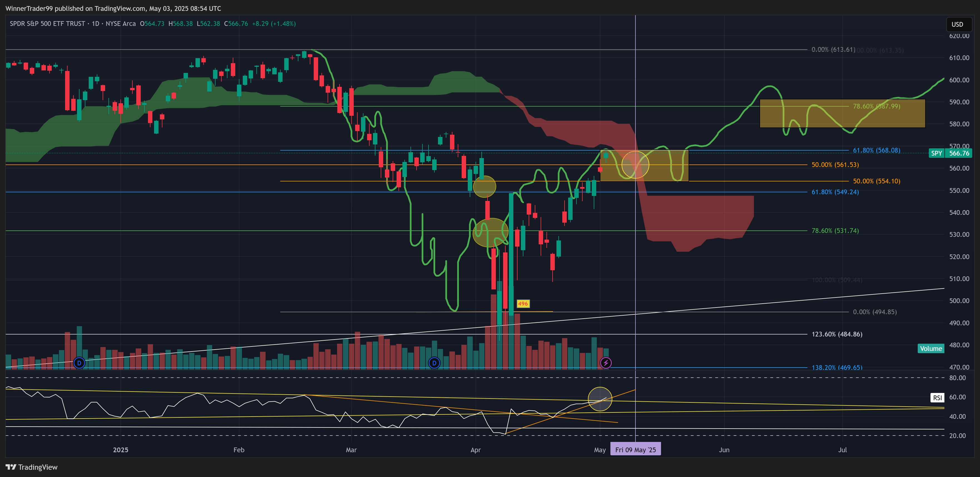Click the green Volume indicator label
980x477 pixels.
(x=931, y=348)
